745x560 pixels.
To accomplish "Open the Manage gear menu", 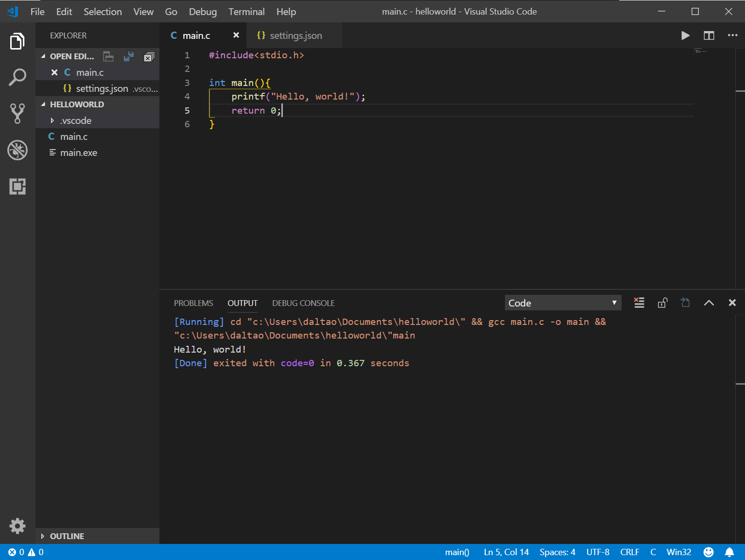I will click(17, 526).
